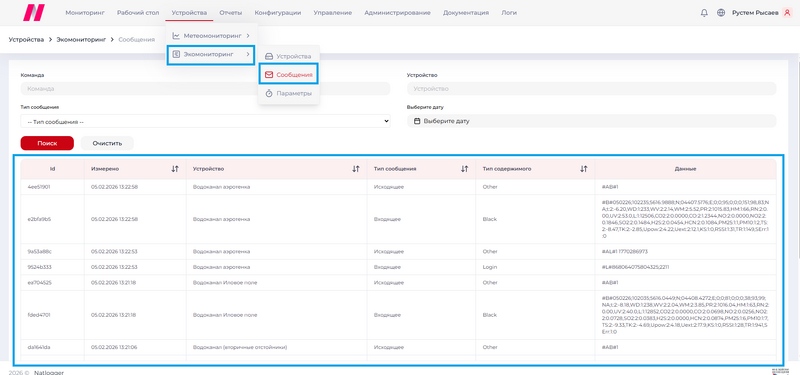Click user name Рустем Рысаев
Screen dimensions: 800x375
(755, 13)
